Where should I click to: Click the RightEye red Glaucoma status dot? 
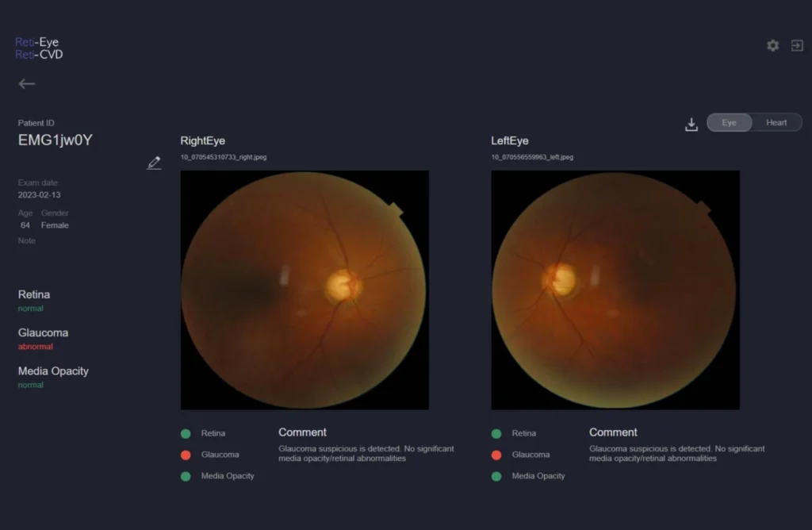(186, 455)
